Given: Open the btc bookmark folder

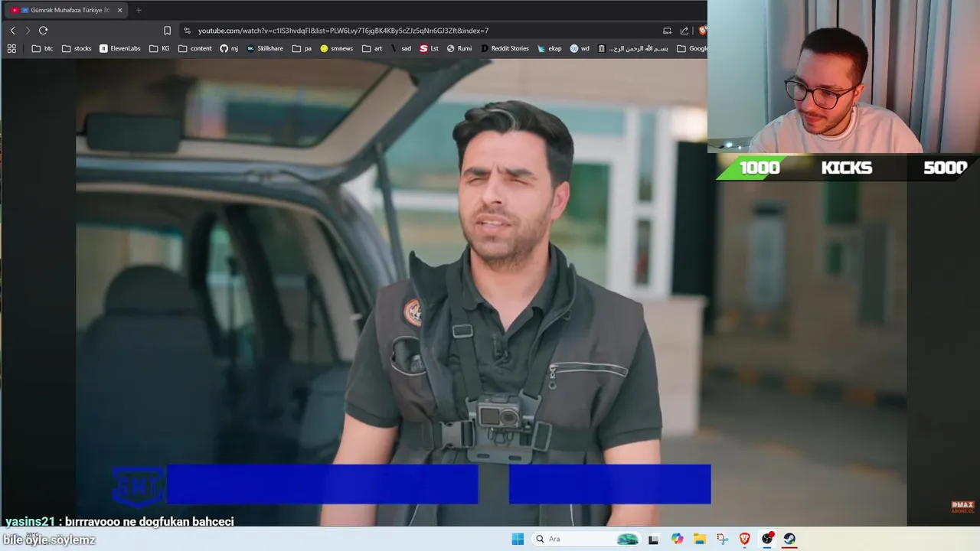Looking at the screenshot, I should 43,48.
